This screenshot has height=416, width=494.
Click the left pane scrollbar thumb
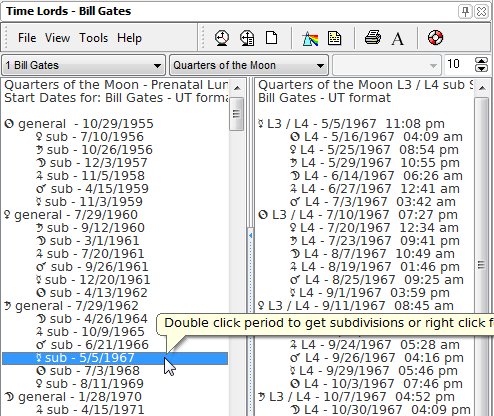pos(237,114)
